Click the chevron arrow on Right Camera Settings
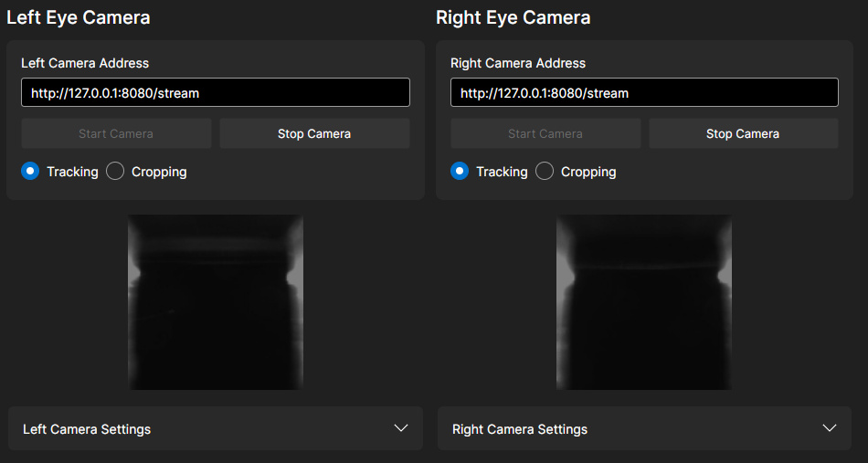The height and width of the screenshot is (463, 868). coord(830,428)
